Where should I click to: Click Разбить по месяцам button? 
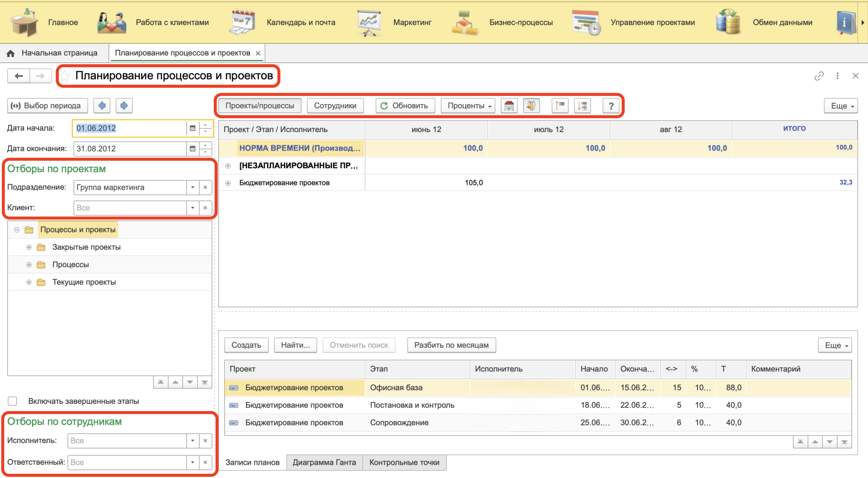tap(451, 345)
